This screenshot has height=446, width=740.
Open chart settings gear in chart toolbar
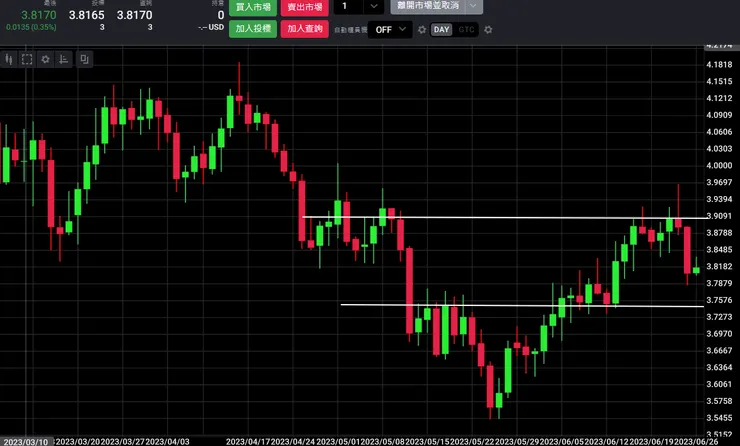[45, 59]
